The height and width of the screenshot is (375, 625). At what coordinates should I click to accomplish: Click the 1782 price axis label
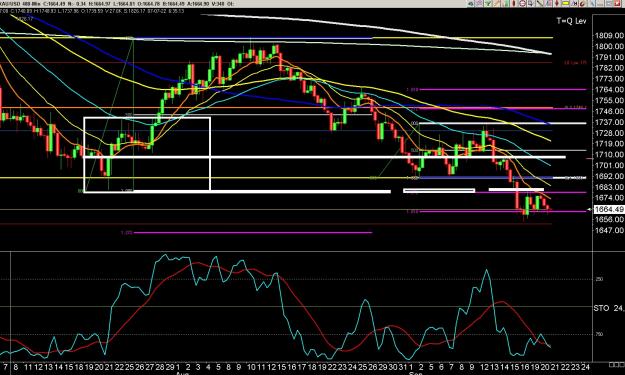[x=609, y=68]
